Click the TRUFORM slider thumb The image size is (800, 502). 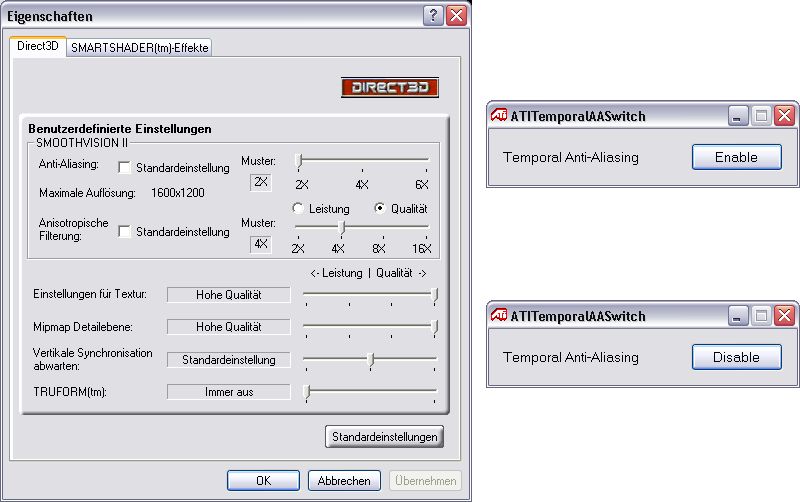click(307, 392)
